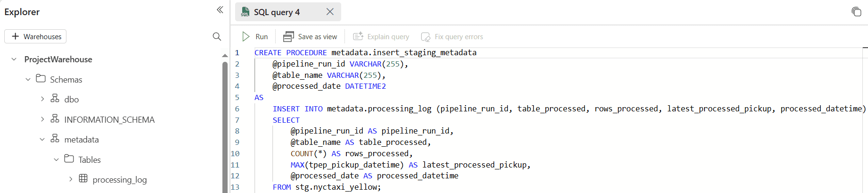868x193 pixels.
Task: Select the INFORMATION_SCHEMA label
Action: pyautogui.click(x=109, y=120)
